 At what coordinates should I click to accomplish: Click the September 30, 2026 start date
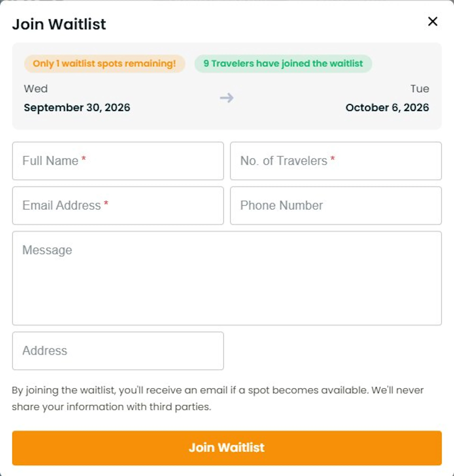[x=77, y=107]
